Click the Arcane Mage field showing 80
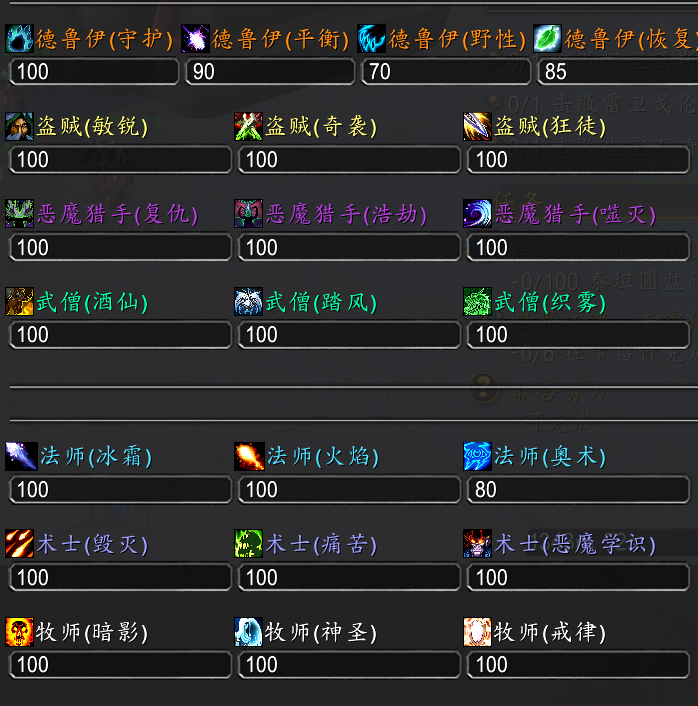The height and width of the screenshot is (706, 698). pyautogui.click(x=579, y=489)
